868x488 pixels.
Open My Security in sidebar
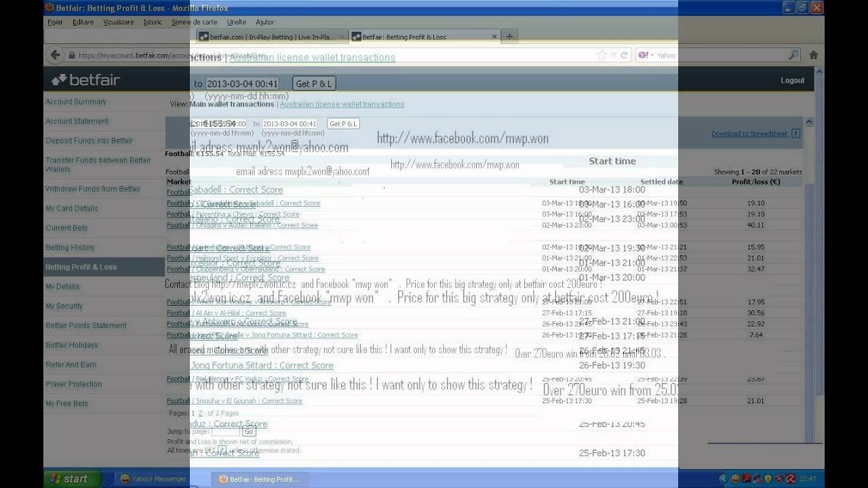[64, 306]
